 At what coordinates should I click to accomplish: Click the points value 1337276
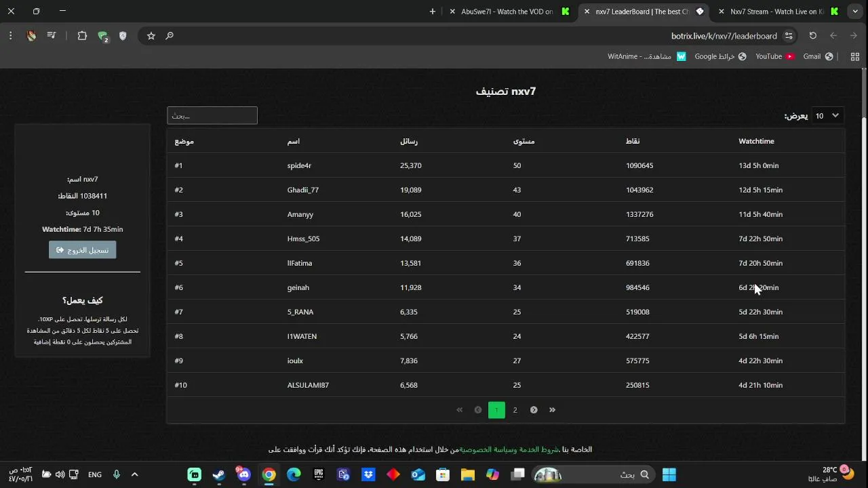639,214
